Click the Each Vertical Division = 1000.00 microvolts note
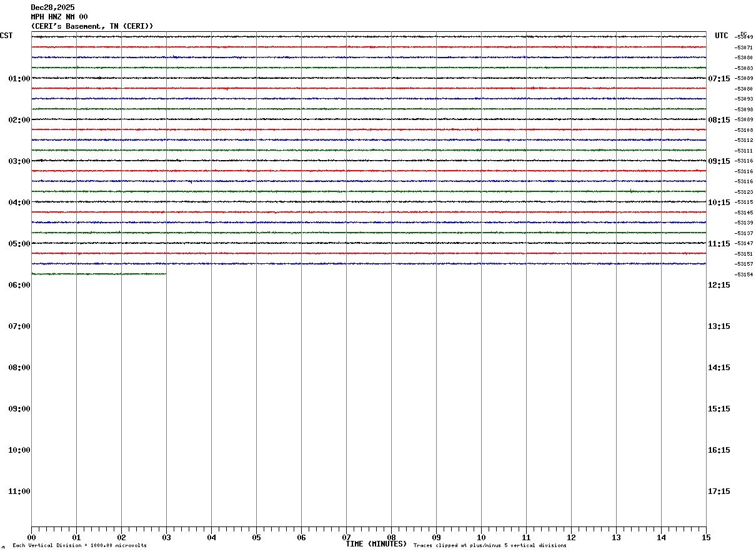 coord(79,546)
